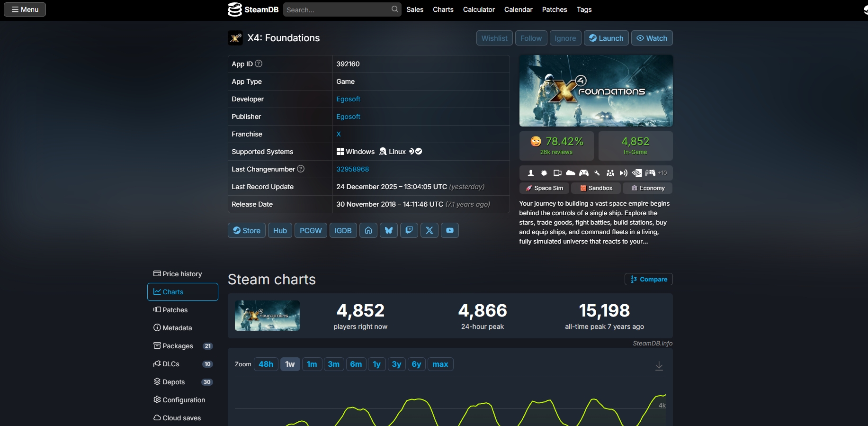Set chart zoom to 6m
868x426 pixels.
click(x=356, y=364)
